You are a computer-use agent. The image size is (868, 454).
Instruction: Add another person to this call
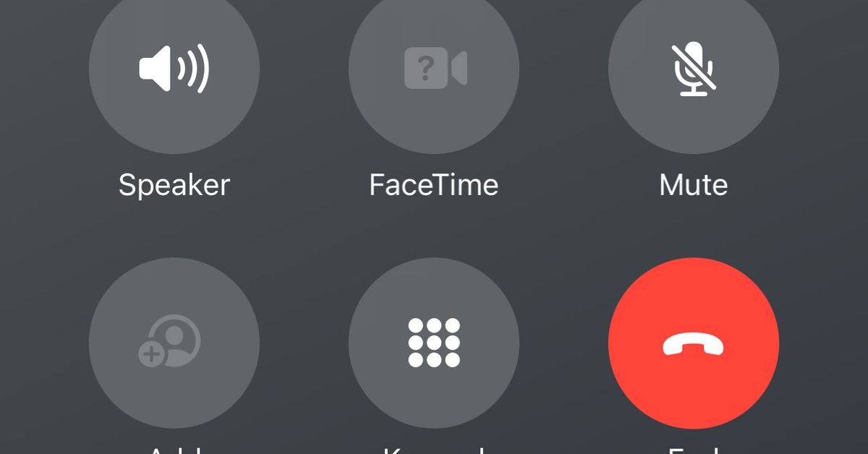174,343
